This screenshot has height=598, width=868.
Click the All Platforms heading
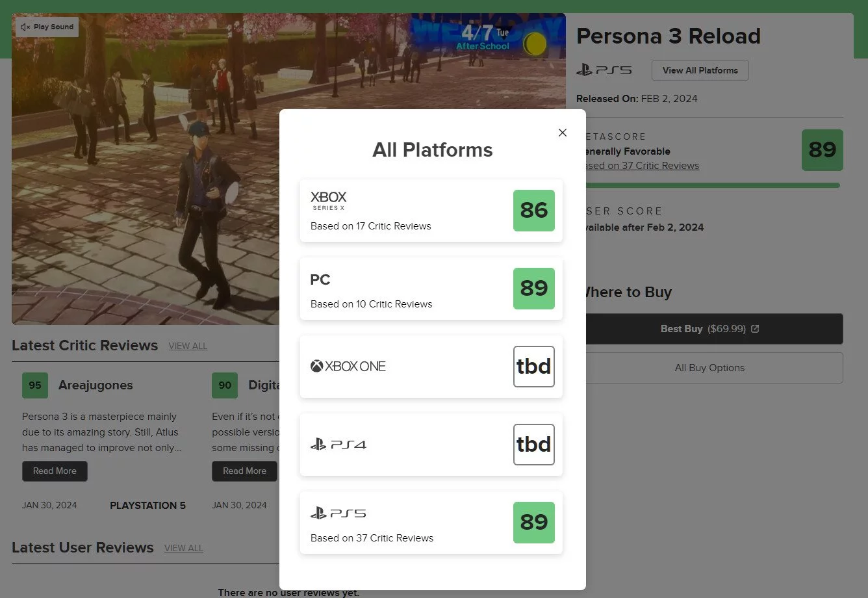point(433,150)
